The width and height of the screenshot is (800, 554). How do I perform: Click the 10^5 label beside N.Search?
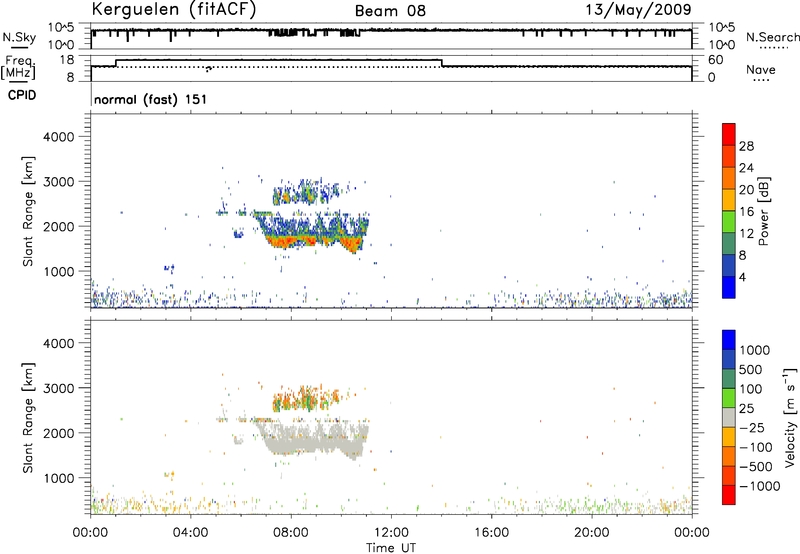click(721, 28)
